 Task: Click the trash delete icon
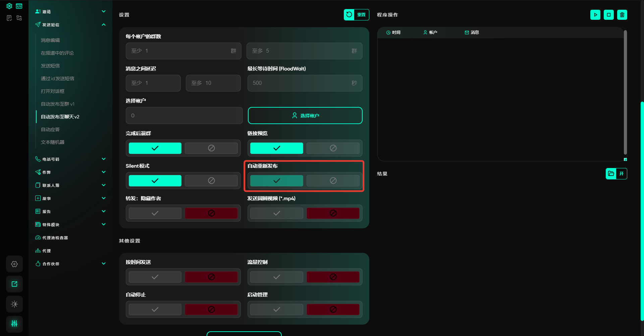coord(622,15)
